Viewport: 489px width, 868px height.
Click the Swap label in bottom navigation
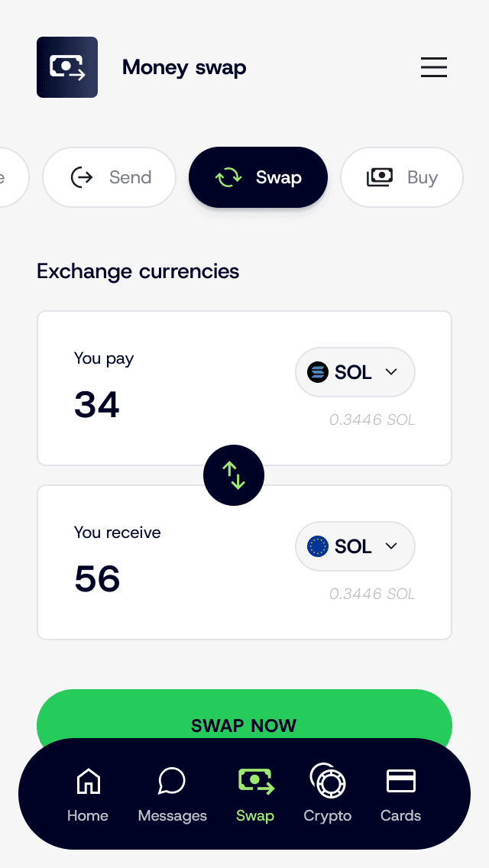coord(255,815)
